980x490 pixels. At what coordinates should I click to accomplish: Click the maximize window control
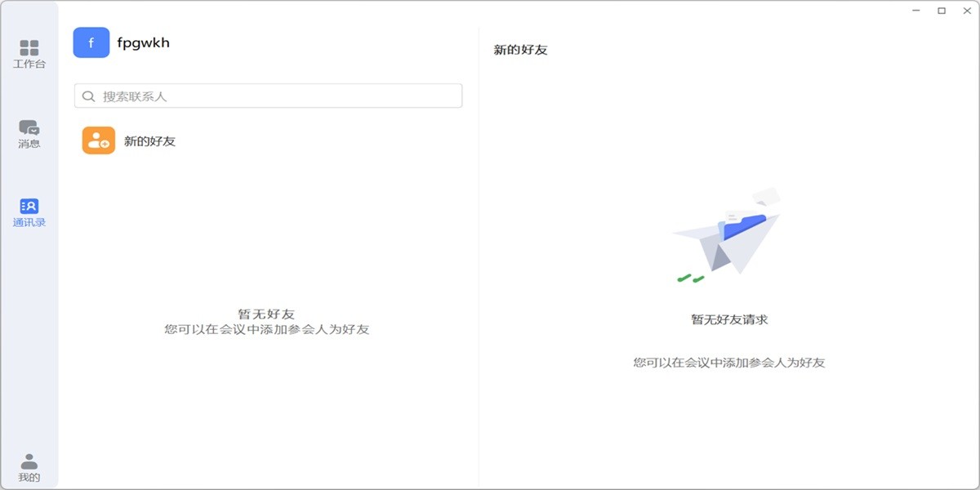tap(942, 11)
